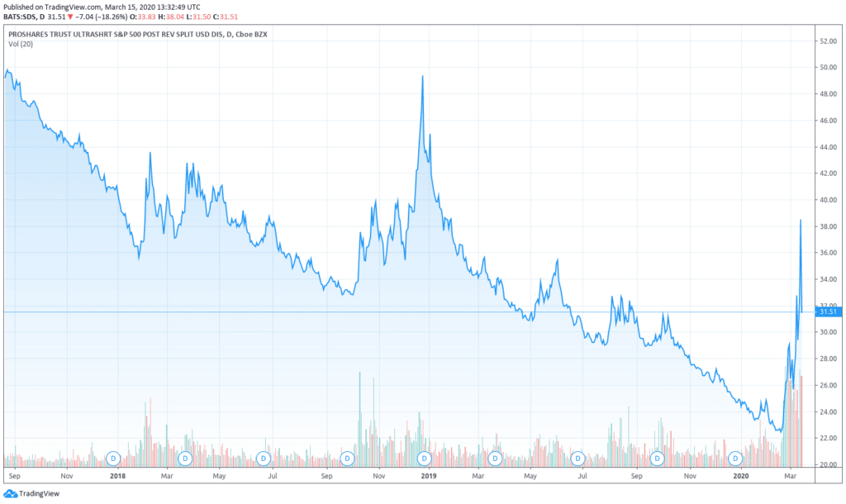This screenshot has width=846, height=504.
Task: Click the red down-arrow price change indicator
Action: pos(70,17)
